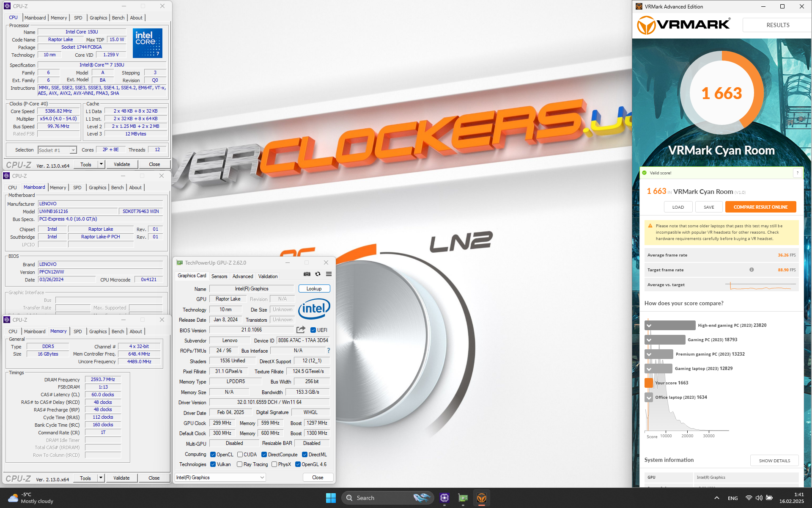Take a GPU-Z screenshot with camera icon

(307, 274)
